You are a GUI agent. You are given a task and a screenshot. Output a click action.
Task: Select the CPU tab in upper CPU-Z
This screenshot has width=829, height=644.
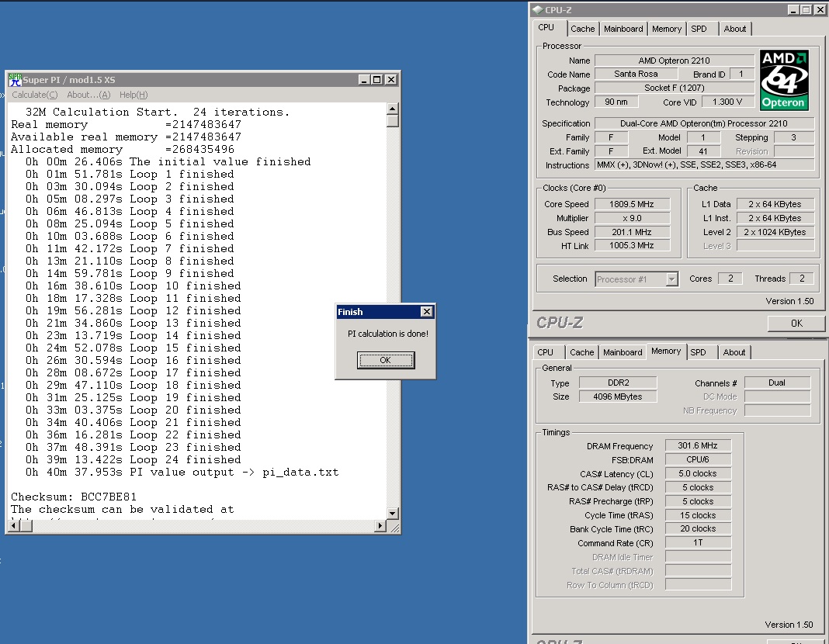pos(550,27)
